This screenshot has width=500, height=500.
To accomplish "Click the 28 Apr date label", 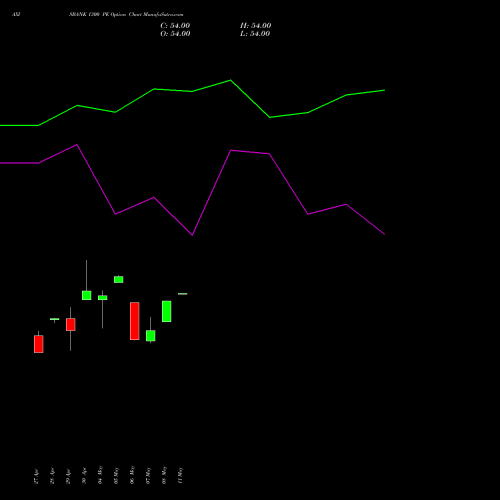I will pos(52,476).
